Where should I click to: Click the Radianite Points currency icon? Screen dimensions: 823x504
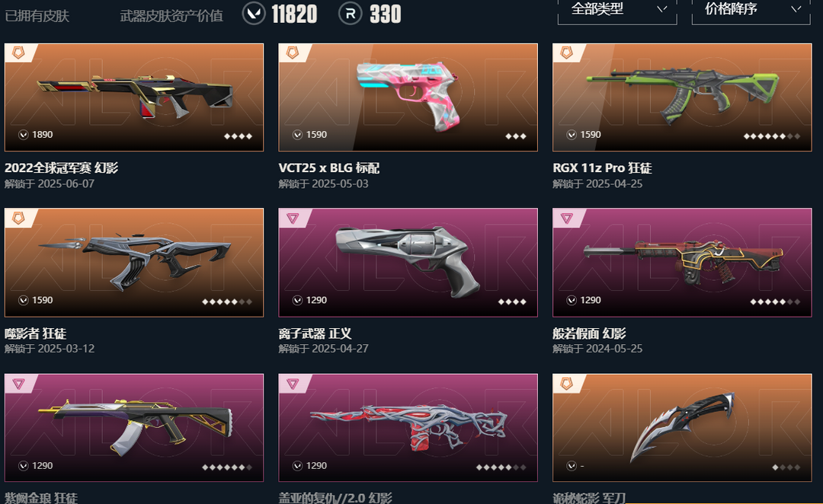click(x=350, y=13)
